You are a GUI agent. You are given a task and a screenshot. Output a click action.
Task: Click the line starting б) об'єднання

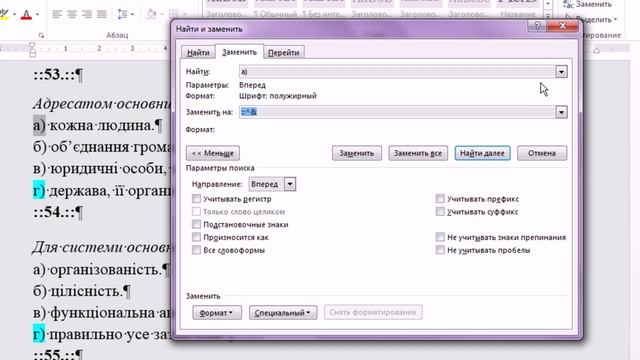point(102,147)
